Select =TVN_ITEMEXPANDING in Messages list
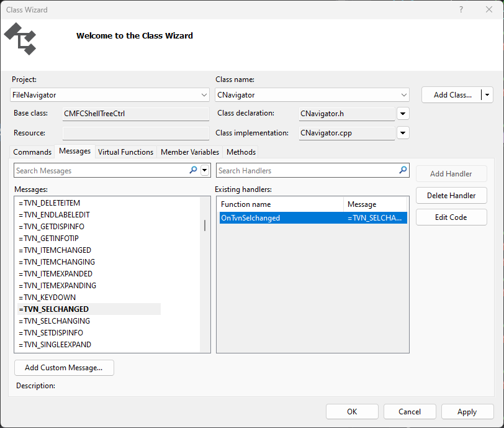Image resolution: width=504 pixels, height=428 pixels. coord(58,286)
